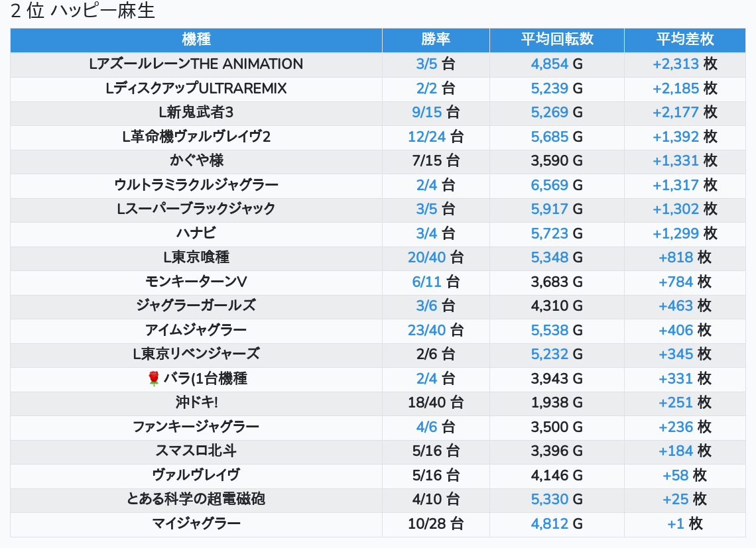Click the rose emoji icon beside バラ

[154, 378]
